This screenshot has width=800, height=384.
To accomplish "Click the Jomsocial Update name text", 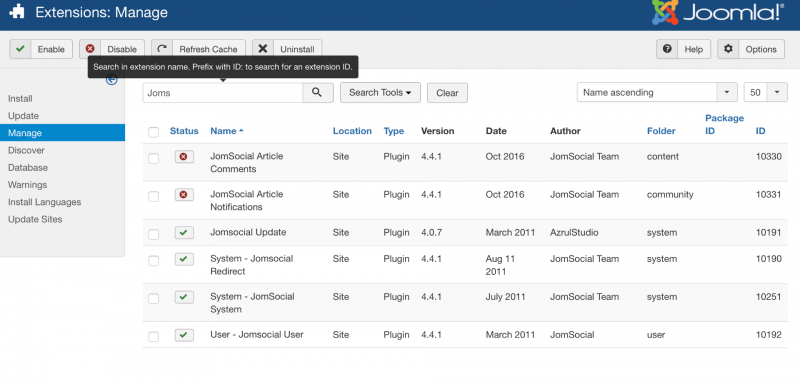I will tap(248, 233).
